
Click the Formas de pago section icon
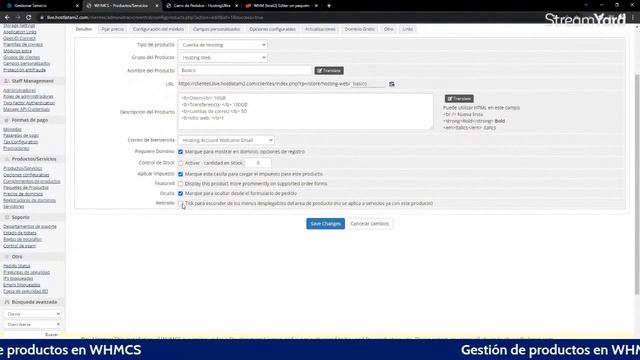tap(7, 120)
